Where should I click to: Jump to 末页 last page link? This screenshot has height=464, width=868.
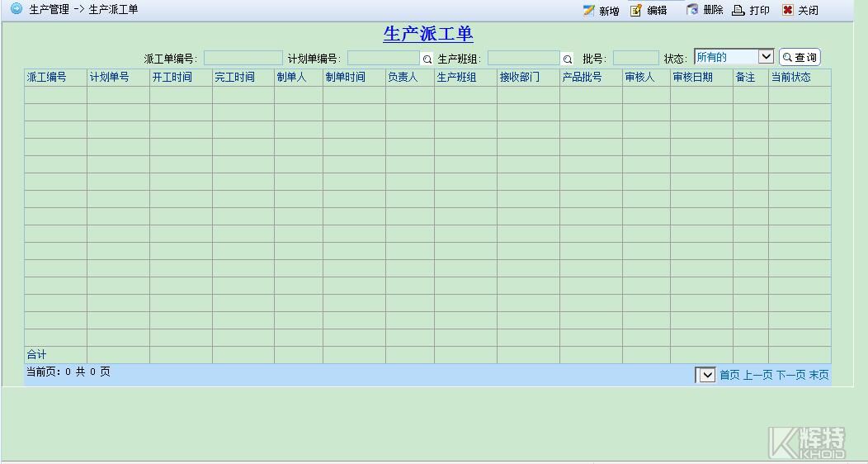[x=818, y=375]
